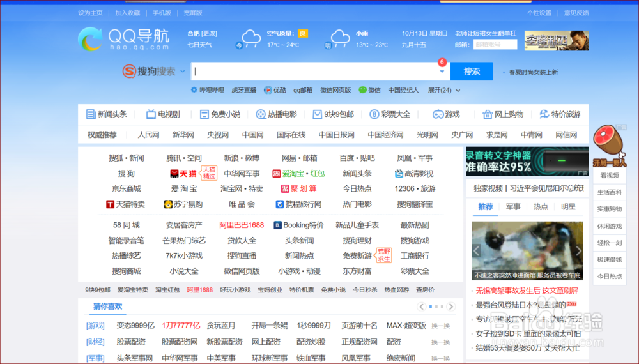The width and height of the screenshot is (639, 364).
Task: Open the 携程旅行网 icon link
Action: 280,204
